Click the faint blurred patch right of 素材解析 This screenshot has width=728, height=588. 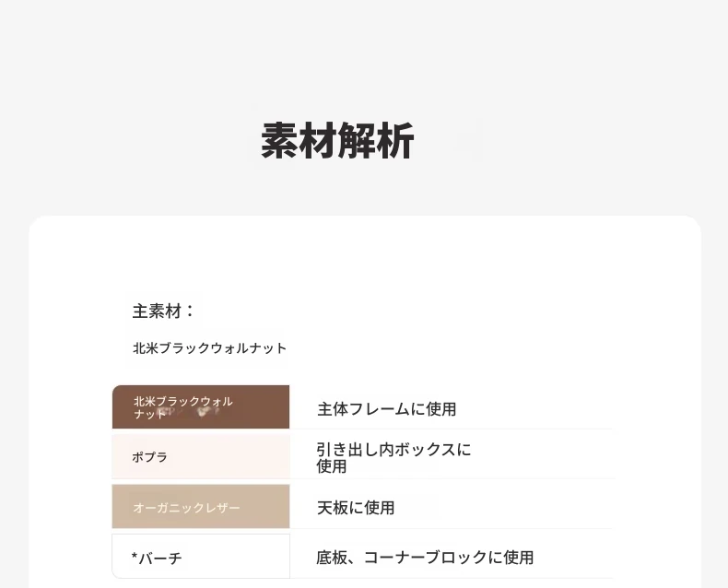click(470, 141)
